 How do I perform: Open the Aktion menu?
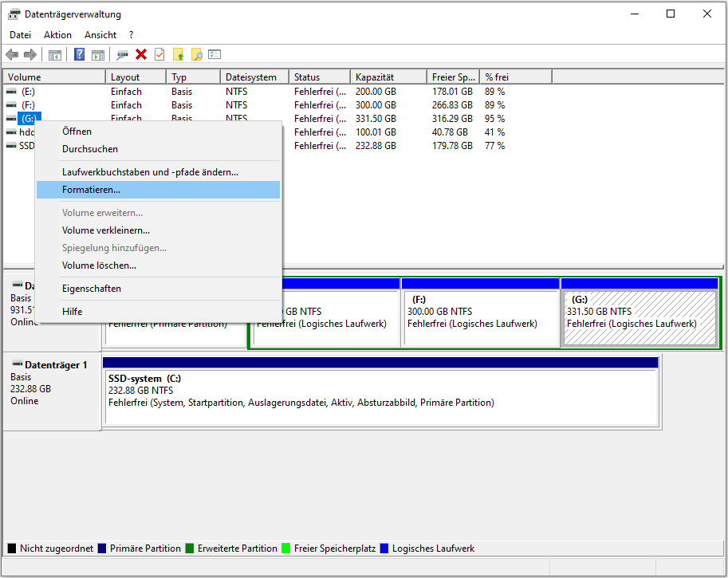click(x=57, y=35)
